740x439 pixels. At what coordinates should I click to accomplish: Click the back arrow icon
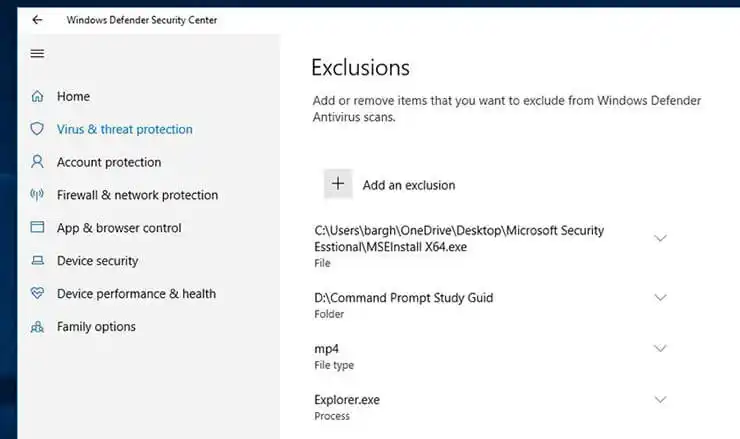(37, 19)
